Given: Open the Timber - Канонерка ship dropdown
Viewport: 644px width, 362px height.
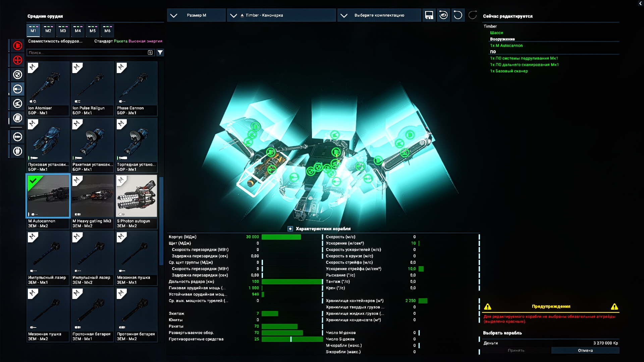Looking at the screenshot, I should [x=281, y=15].
